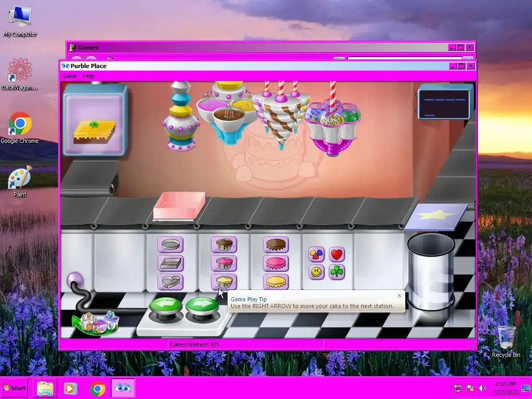Open Google Chrome desktop shortcut
This screenshot has width=532, height=399.
point(20,128)
